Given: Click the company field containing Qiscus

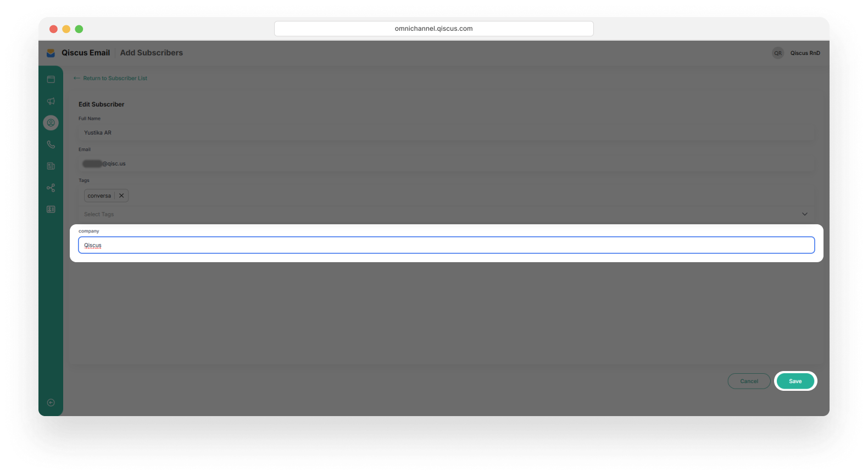Looking at the screenshot, I should (x=446, y=245).
